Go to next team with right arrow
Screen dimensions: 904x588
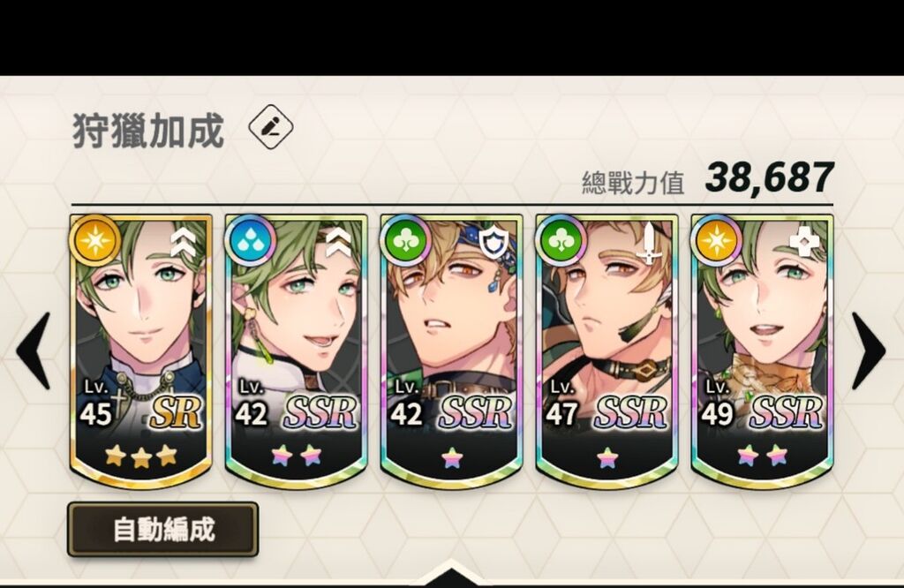click(869, 351)
